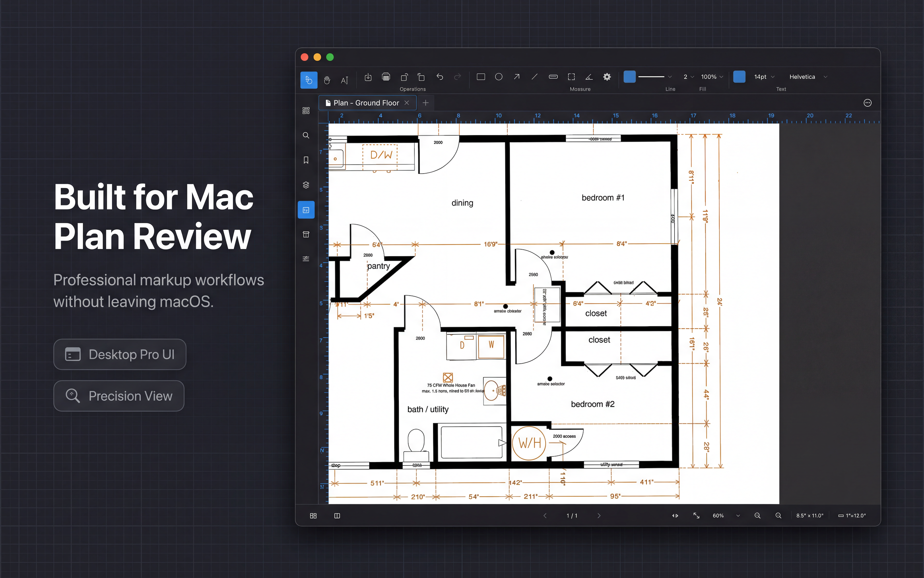Redo the last action
Image resolution: width=924 pixels, height=578 pixels.
(458, 77)
